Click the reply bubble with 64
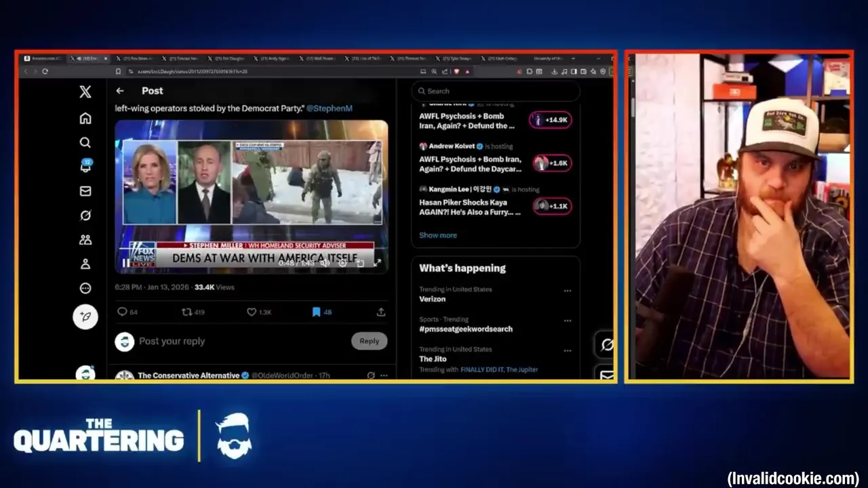Screen dimensions: 868x488 click(127, 312)
